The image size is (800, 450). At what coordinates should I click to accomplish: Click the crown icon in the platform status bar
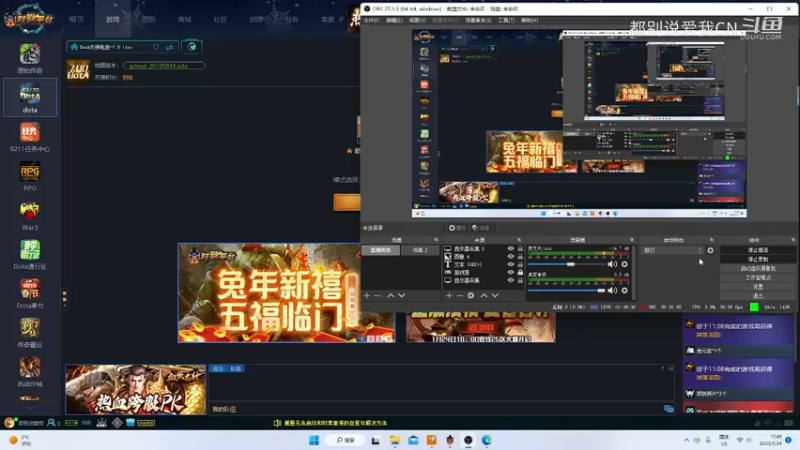(x=102, y=423)
